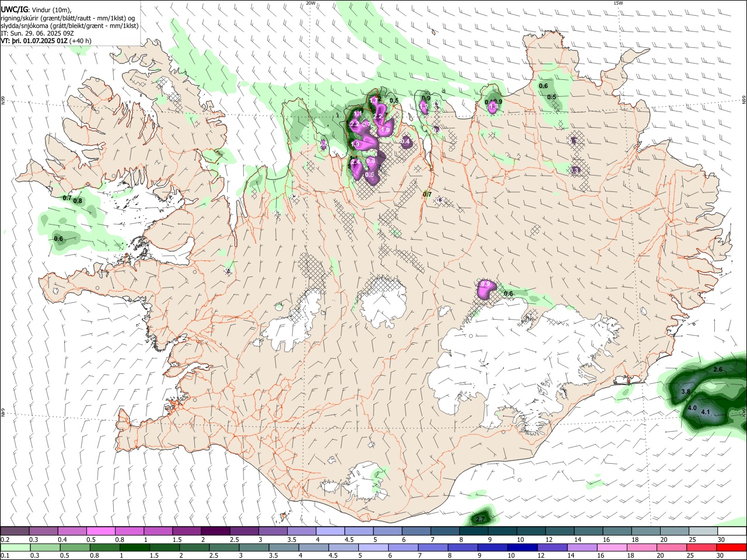Click the dusky purple 0.2–0.3 snow scale swatch
The height and width of the screenshot is (560, 747).
pyautogui.click(x=16, y=531)
